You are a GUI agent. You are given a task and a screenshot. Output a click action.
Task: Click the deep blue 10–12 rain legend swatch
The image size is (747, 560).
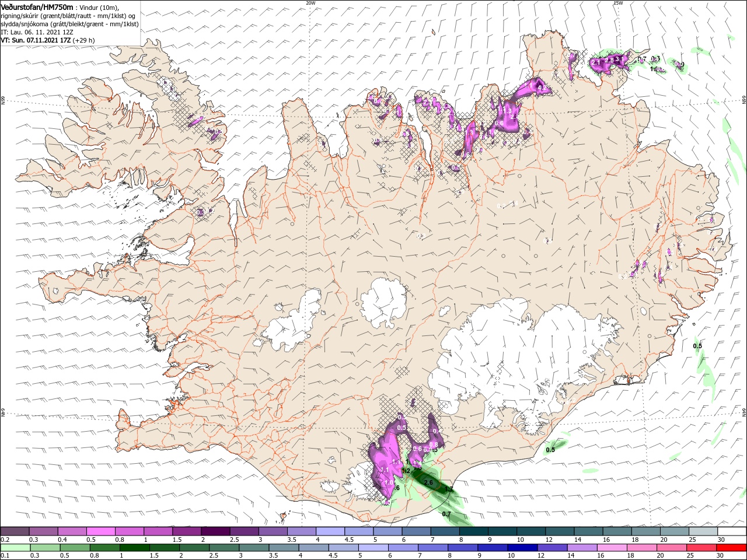(x=522, y=548)
